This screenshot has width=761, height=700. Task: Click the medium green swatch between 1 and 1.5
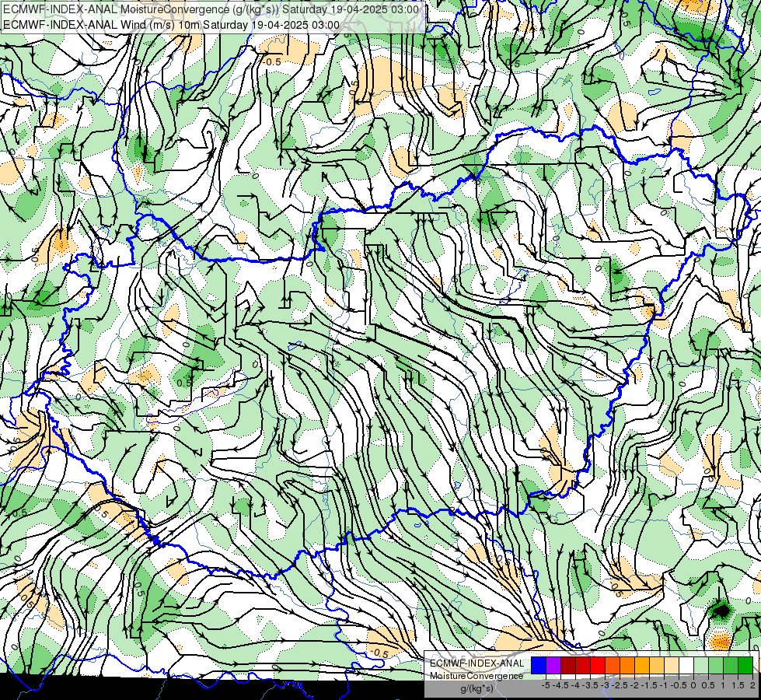(x=731, y=665)
